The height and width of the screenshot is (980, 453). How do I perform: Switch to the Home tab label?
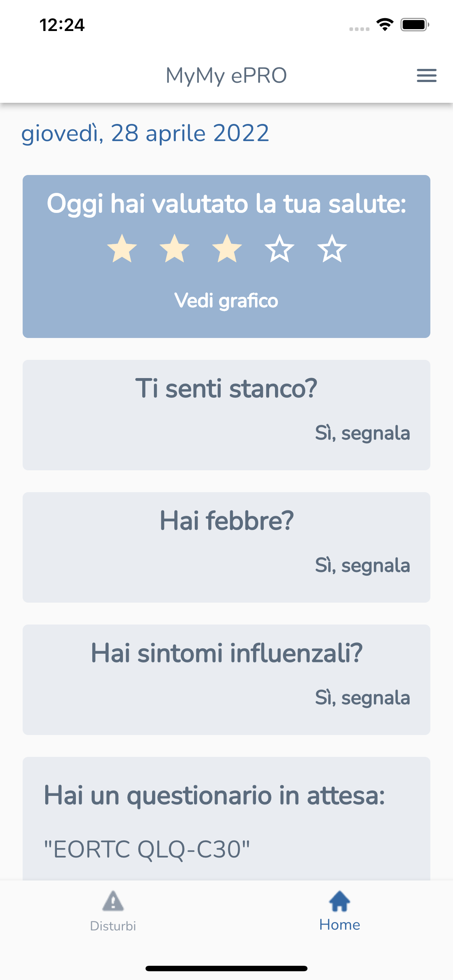(x=340, y=925)
